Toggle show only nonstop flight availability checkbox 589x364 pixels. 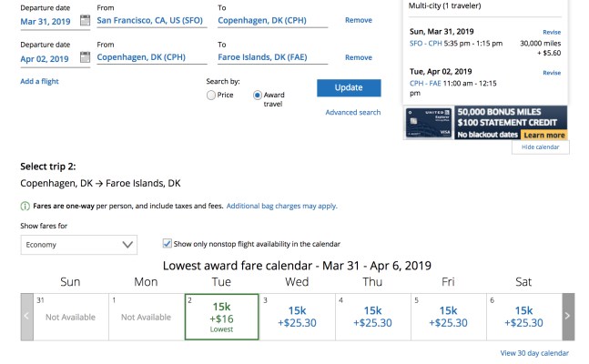[x=167, y=244]
